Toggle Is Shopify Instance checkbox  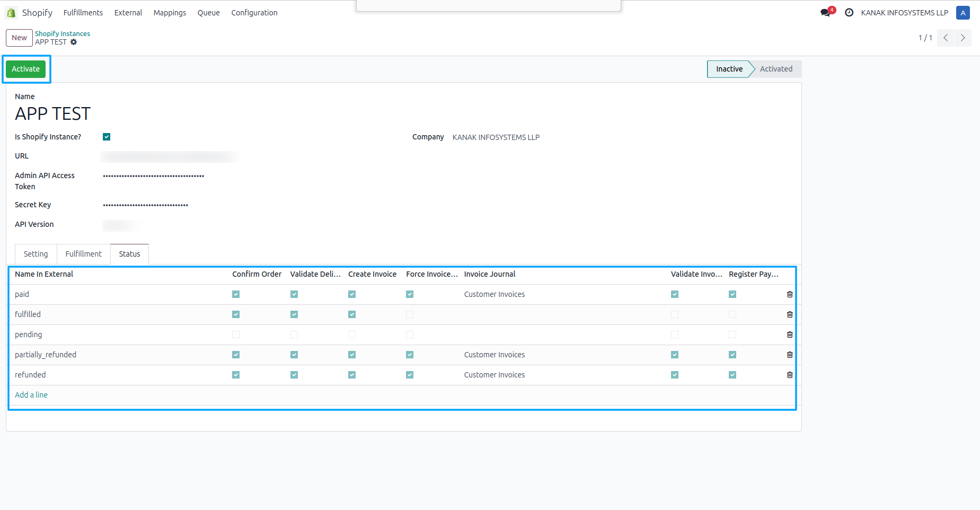coord(107,137)
